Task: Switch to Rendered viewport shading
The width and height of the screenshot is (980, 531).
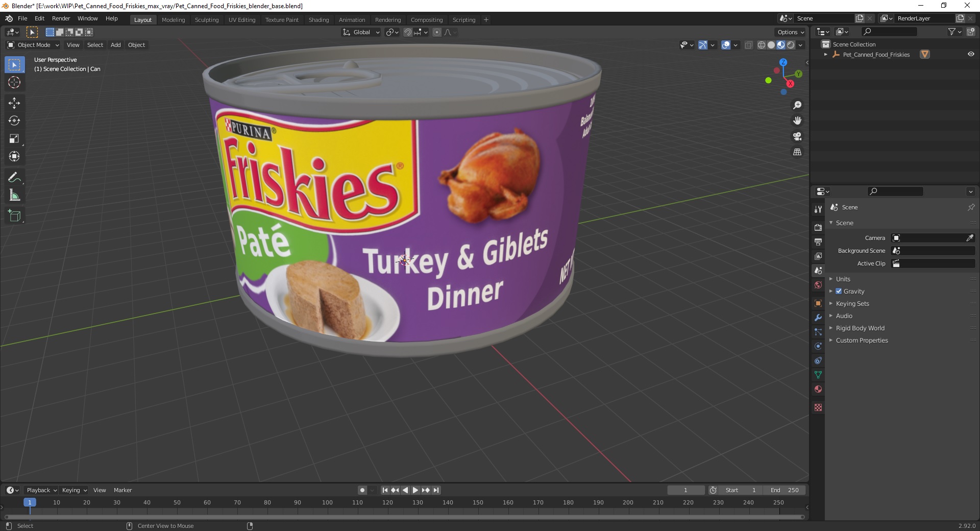Action: pos(791,45)
